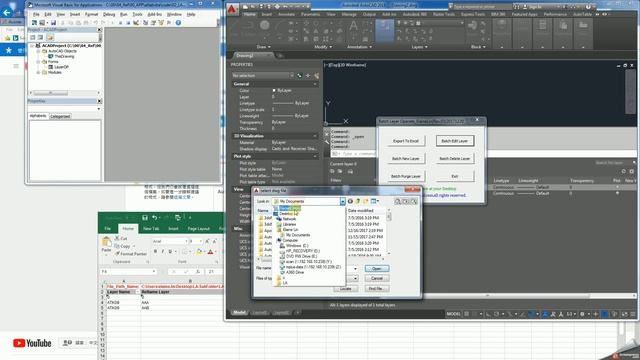Open the Excel Name Box dropdown
The height and width of the screenshot is (360, 640).
[154, 271]
